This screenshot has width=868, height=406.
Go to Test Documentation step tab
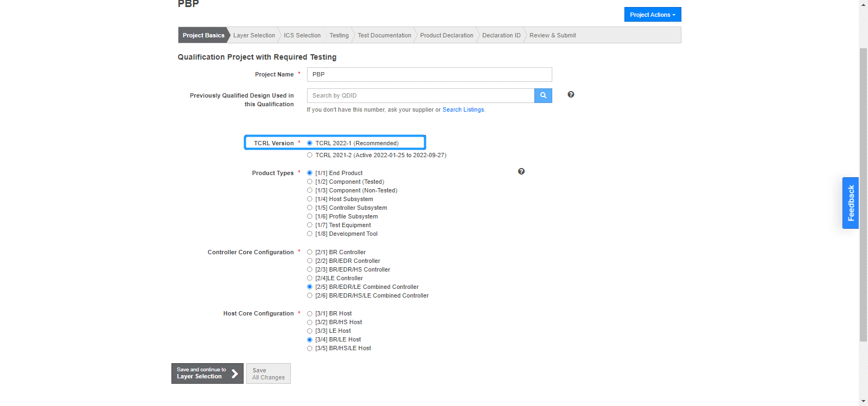(x=384, y=35)
